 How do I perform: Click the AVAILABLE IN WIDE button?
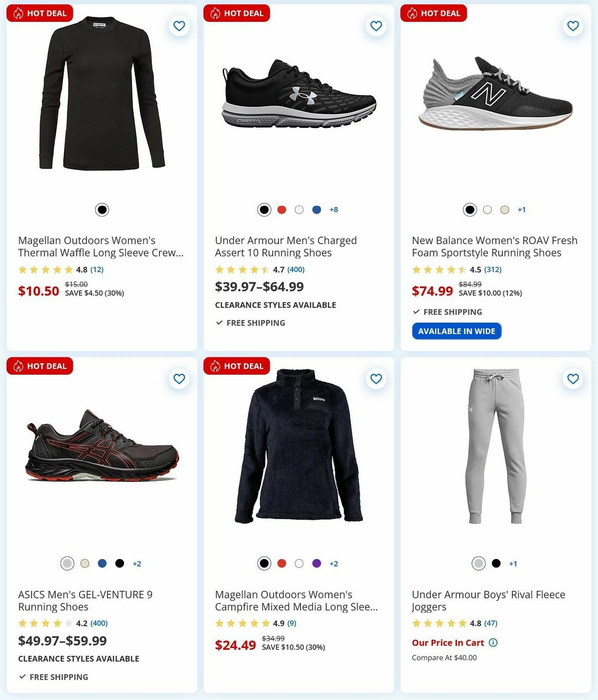coord(456,330)
